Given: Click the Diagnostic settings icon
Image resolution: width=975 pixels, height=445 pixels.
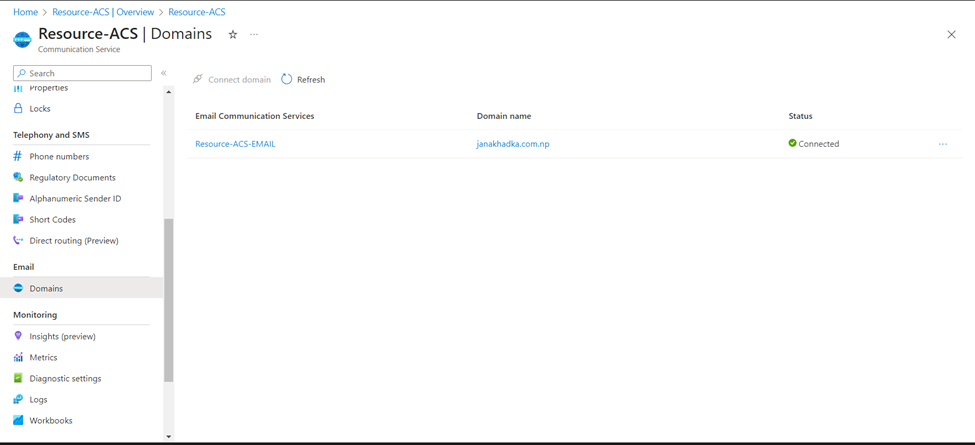Looking at the screenshot, I should point(18,378).
